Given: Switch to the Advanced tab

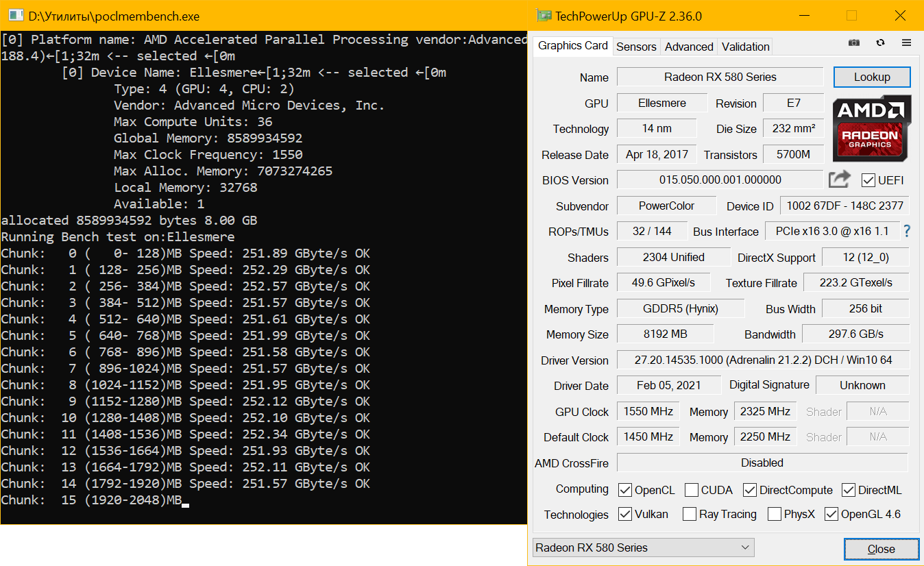Looking at the screenshot, I should 689,47.
